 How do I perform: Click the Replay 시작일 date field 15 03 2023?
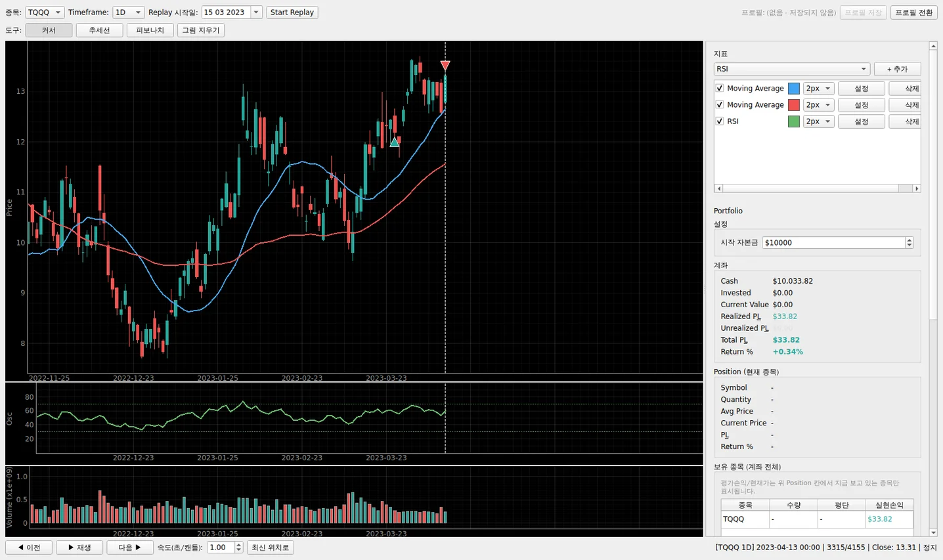226,12
